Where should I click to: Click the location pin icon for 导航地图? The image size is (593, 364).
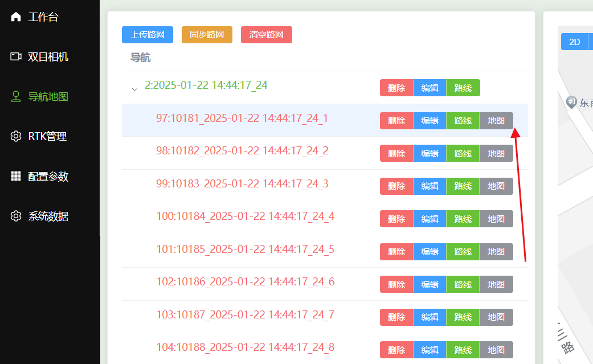(16, 96)
